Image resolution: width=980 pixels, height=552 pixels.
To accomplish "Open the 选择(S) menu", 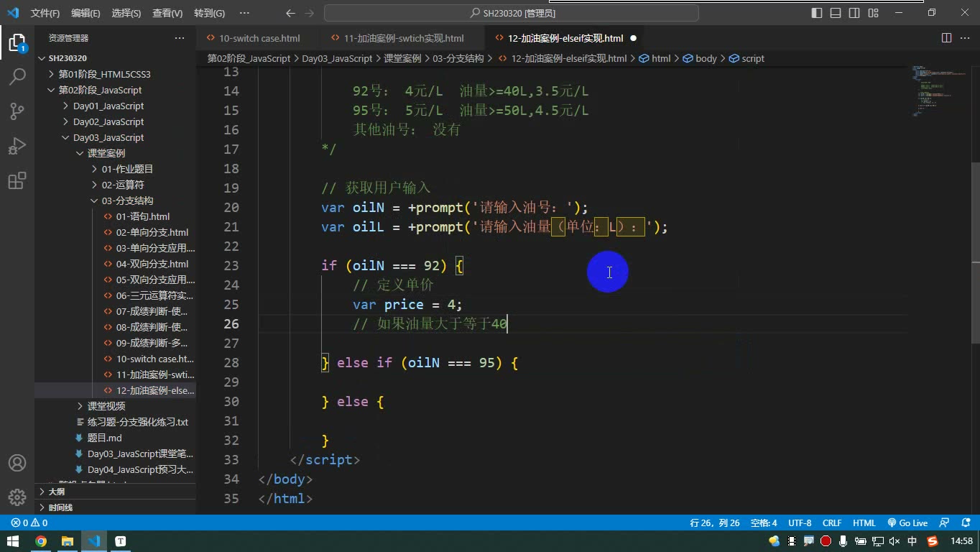I will pos(126,13).
